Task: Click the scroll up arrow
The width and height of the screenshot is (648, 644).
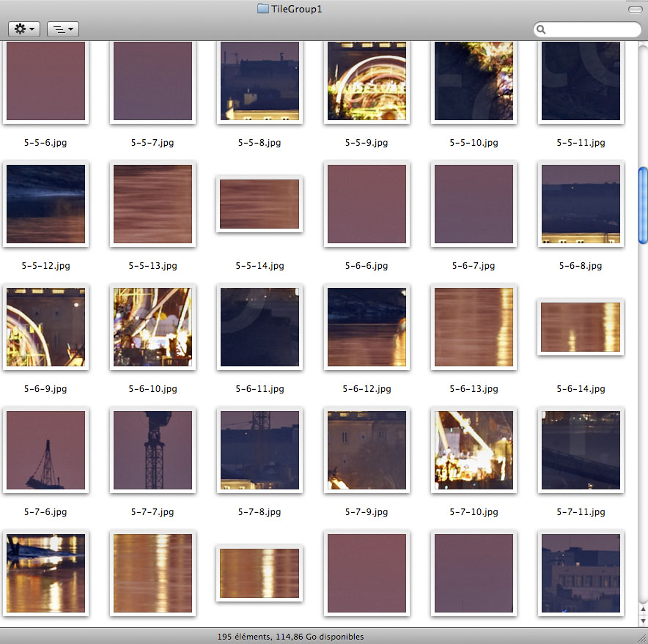Action: 643,610
